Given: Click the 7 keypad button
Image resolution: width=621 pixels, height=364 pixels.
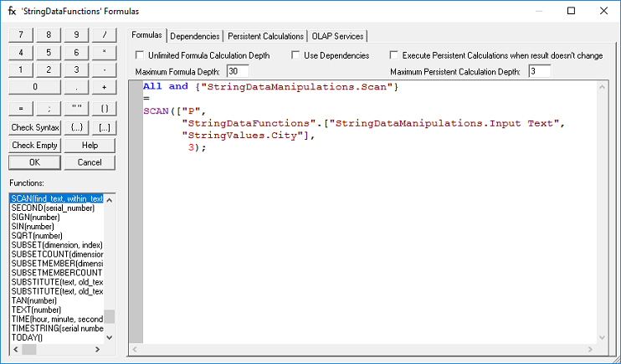Looking at the screenshot, I should (x=21, y=35).
